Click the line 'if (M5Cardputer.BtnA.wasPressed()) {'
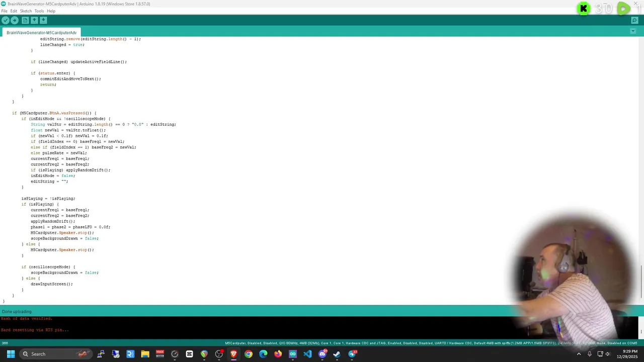The width and height of the screenshot is (644, 362). (x=54, y=113)
